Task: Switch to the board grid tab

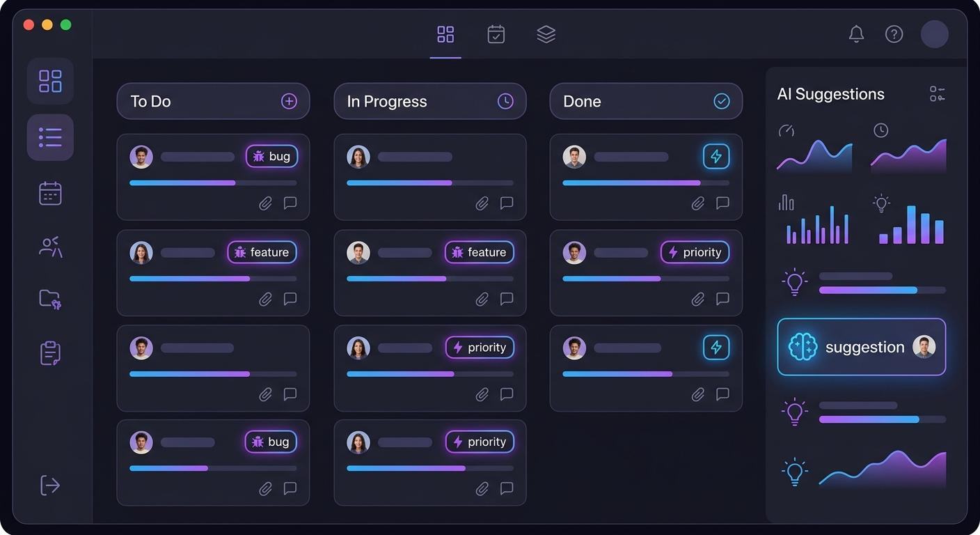Action: 445,34
